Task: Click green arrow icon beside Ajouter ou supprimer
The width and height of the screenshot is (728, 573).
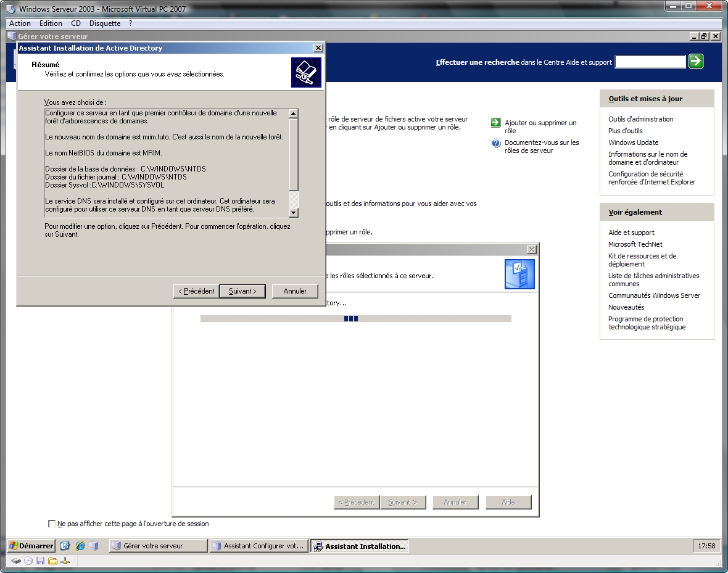Action: click(x=495, y=123)
